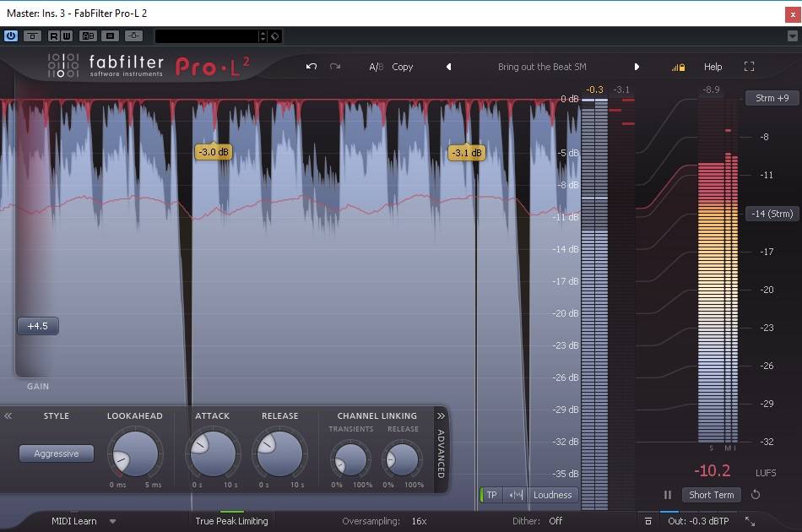This screenshot has width=802, height=532.
Task: Go to the previous preset
Action: (448, 67)
